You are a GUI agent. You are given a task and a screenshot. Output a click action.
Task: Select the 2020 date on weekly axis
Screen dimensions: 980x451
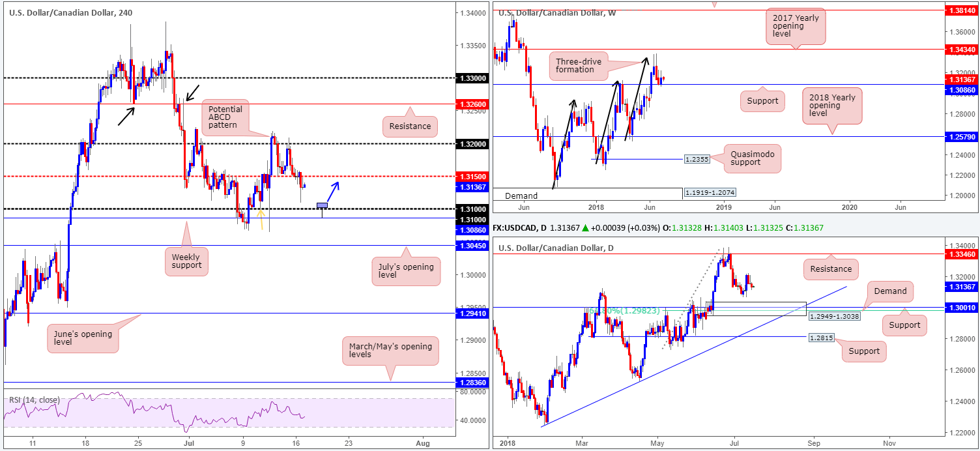850,206
